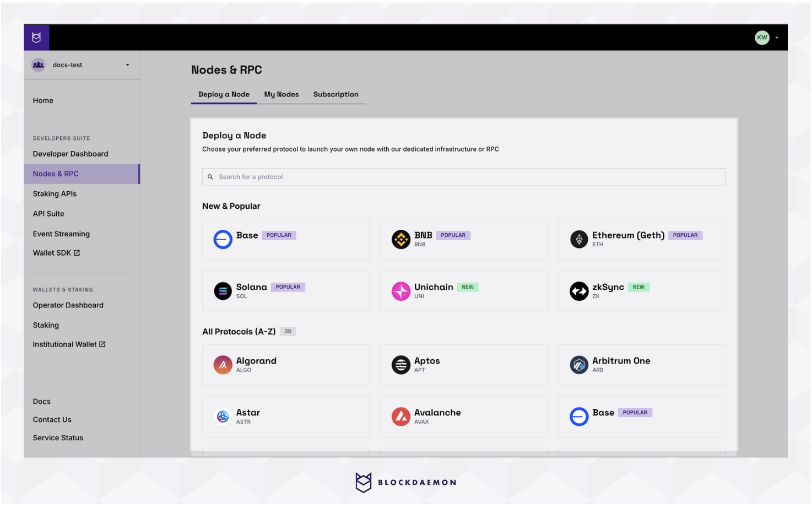This screenshot has height=508, width=812.
Task: Select the 'Astar' protocol name
Action: [x=248, y=413]
